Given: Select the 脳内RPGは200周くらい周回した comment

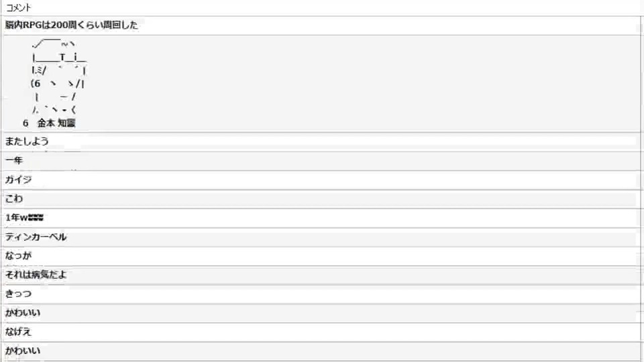Looking at the screenshot, I should tap(71, 25).
